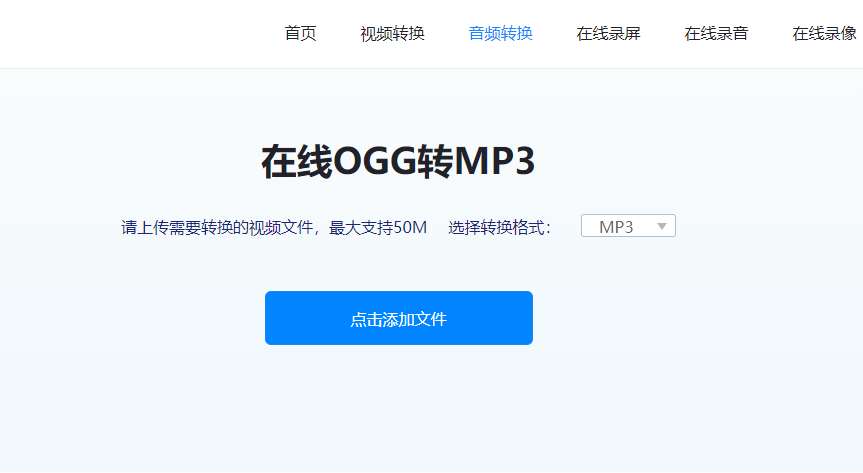Click the 在线OGG转MP3 page heading

(398, 162)
